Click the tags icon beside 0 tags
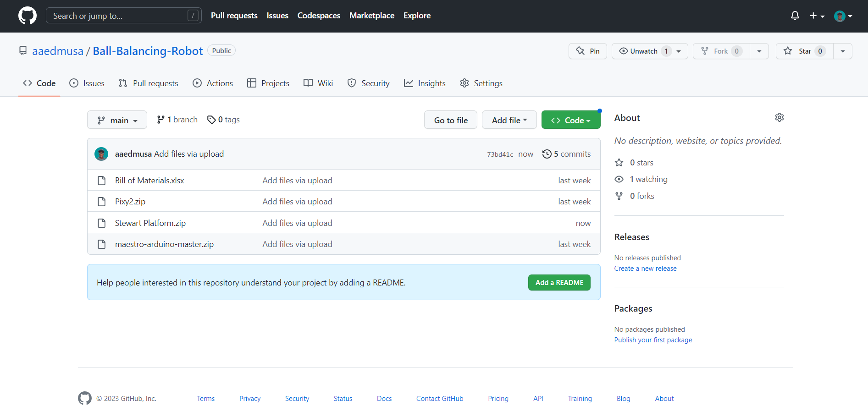 pos(211,120)
